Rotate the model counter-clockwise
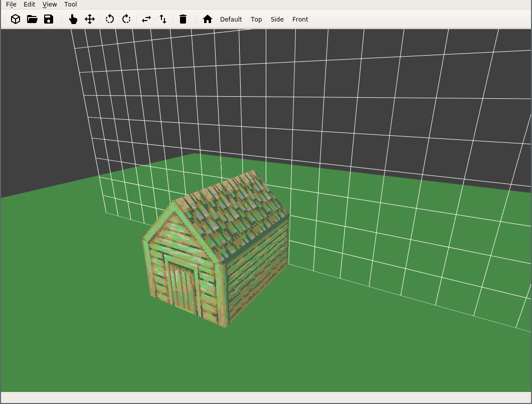Viewport: 532px width, 404px height. pyautogui.click(x=110, y=19)
